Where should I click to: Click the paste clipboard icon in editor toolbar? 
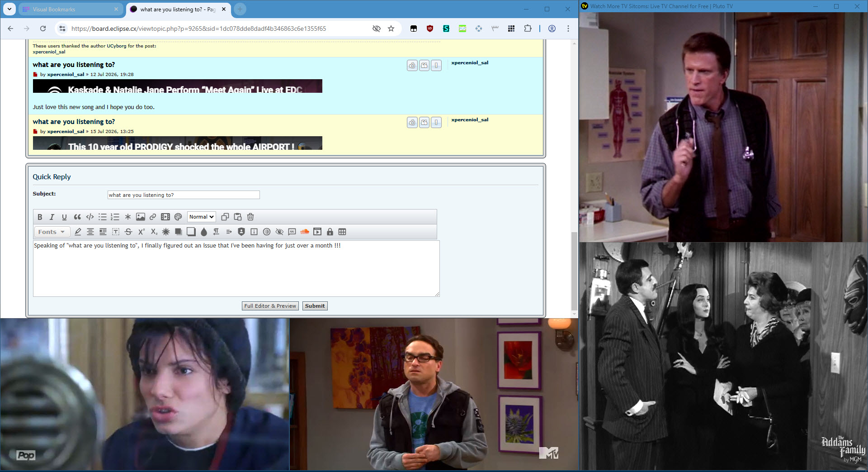238,217
